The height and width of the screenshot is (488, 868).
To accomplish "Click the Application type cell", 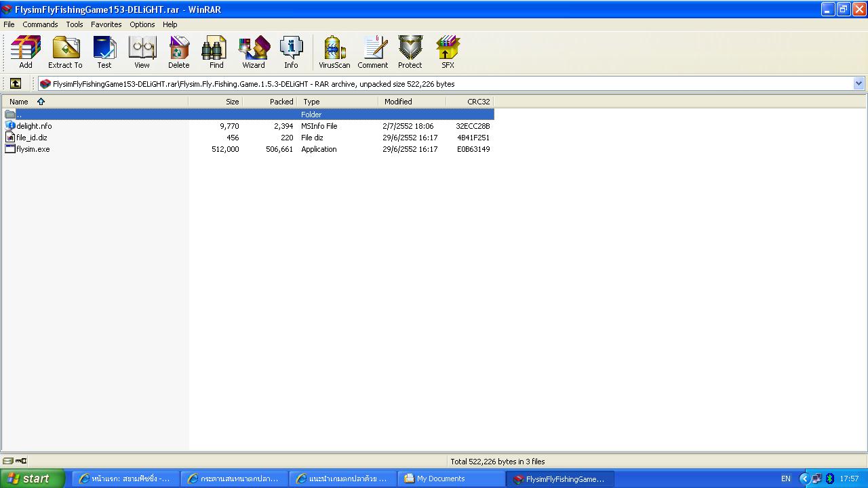I will (319, 149).
